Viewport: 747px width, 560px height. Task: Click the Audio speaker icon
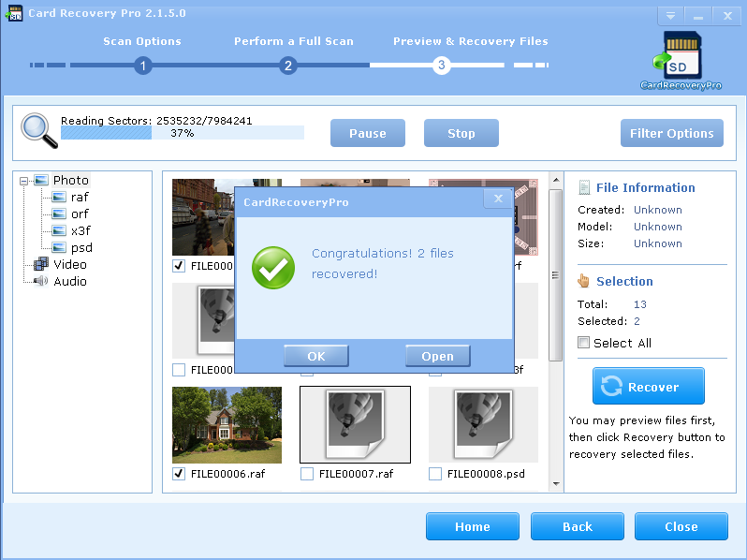pyautogui.click(x=41, y=281)
